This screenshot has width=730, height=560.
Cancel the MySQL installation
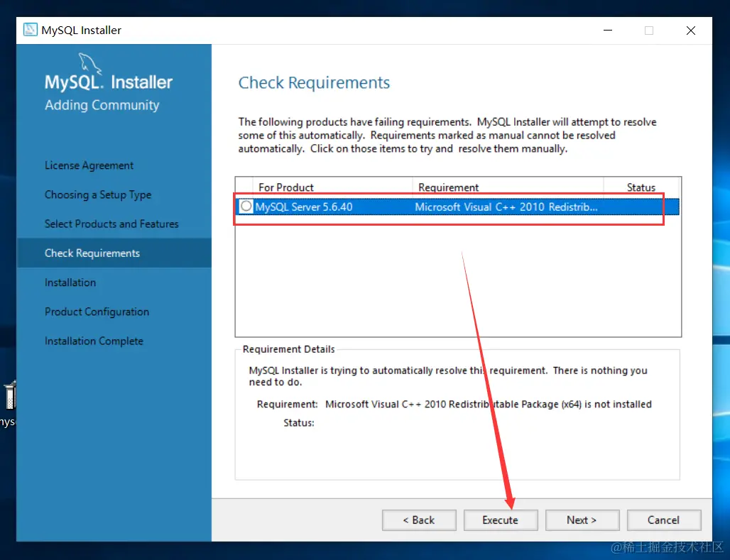664,520
